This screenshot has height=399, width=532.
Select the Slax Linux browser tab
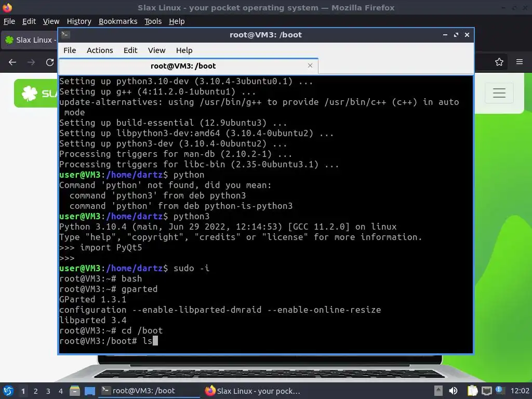click(x=30, y=40)
